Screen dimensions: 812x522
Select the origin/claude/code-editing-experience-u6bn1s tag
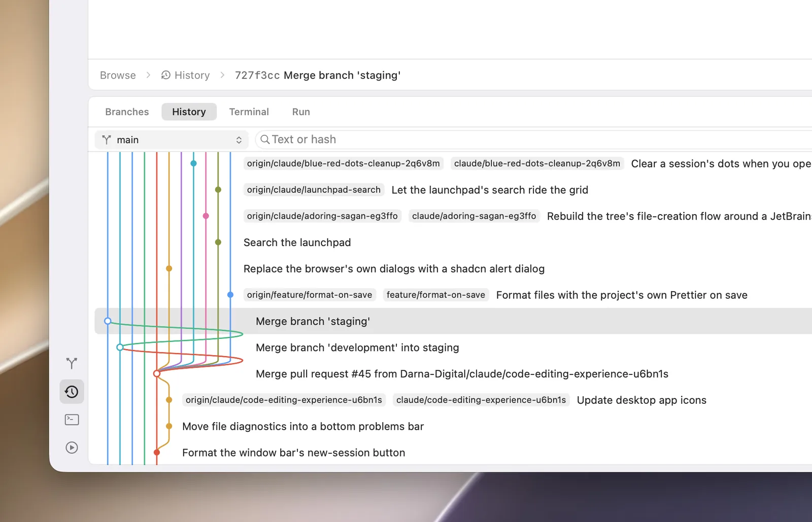click(x=284, y=400)
